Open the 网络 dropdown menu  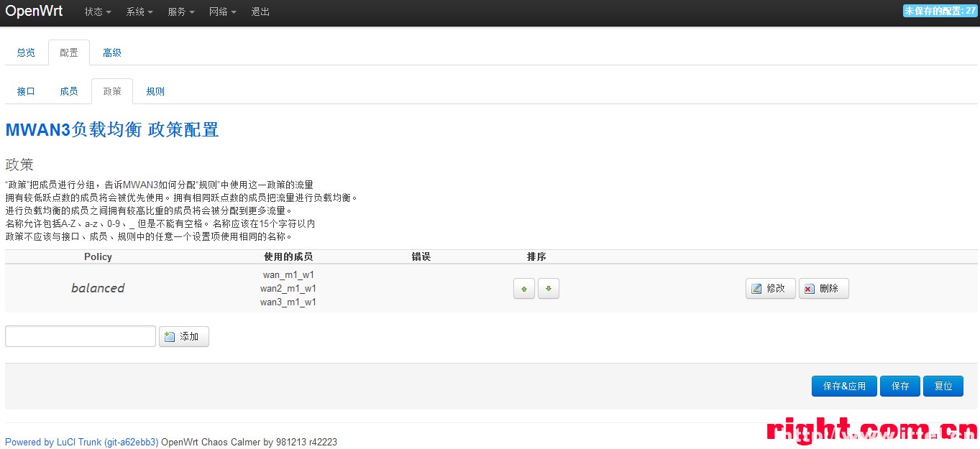[x=223, y=11]
